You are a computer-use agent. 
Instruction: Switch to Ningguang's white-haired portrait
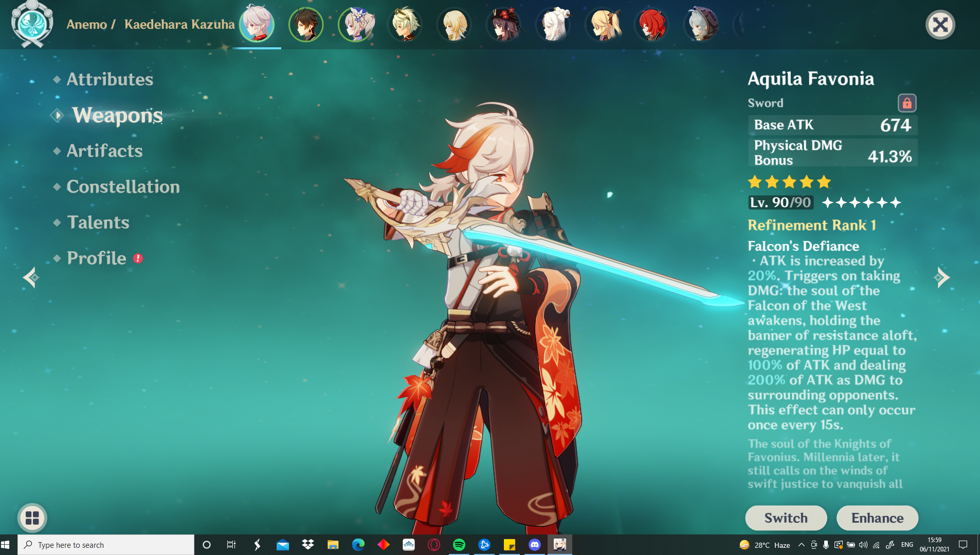pyautogui.click(x=554, y=24)
